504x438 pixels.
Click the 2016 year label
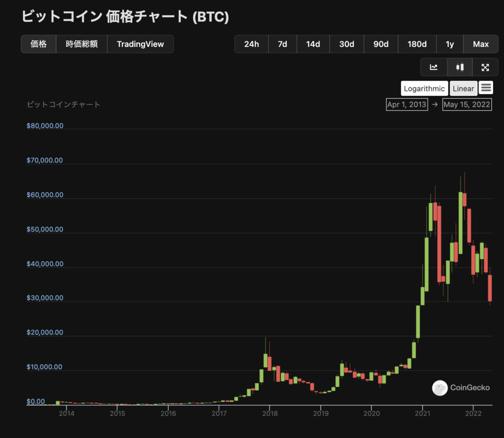[168, 413]
